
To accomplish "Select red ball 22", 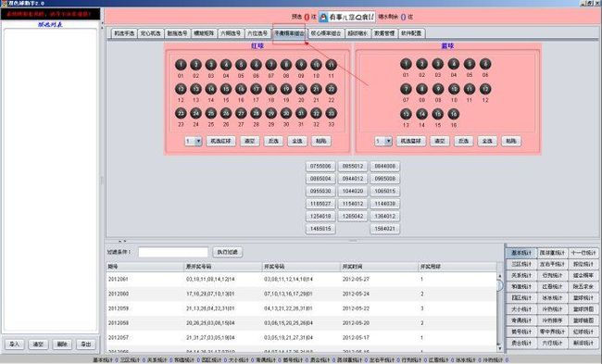I will tap(331, 89).
